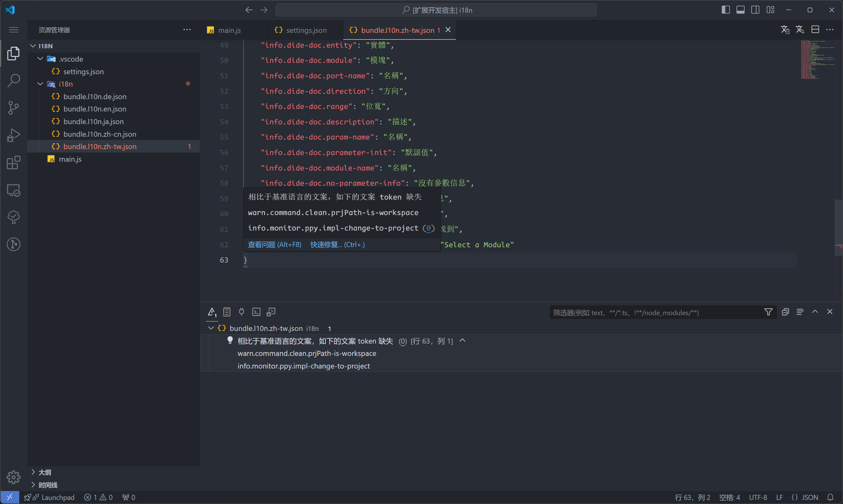This screenshot has width=843, height=504.
Task: Switch to the main.js editor tab
Action: pos(234,30)
